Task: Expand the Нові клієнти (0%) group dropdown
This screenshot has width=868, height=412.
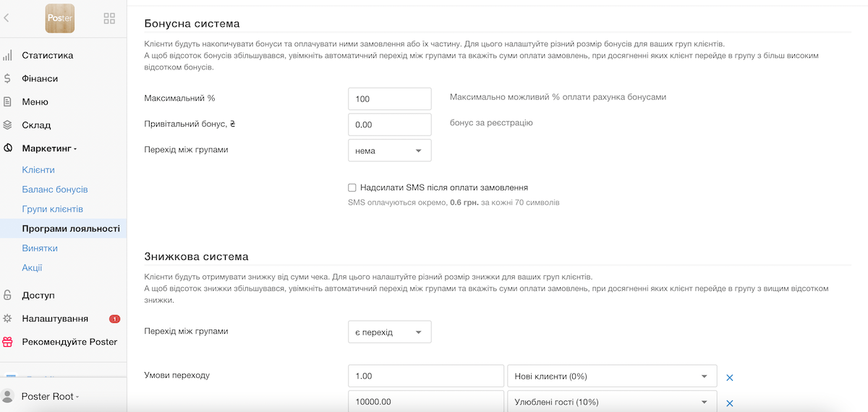Action: pyautogui.click(x=612, y=377)
